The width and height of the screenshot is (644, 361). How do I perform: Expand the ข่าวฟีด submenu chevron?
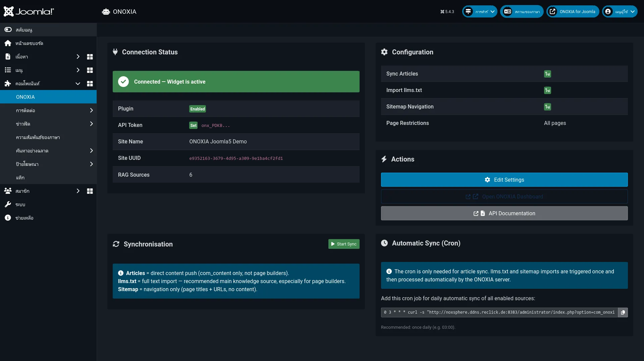pyautogui.click(x=91, y=124)
